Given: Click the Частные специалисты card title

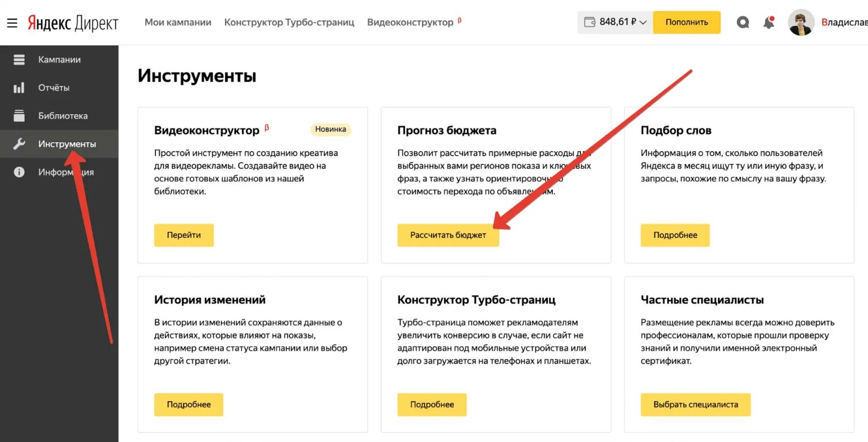Looking at the screenshot, I should tap(702, 300).
